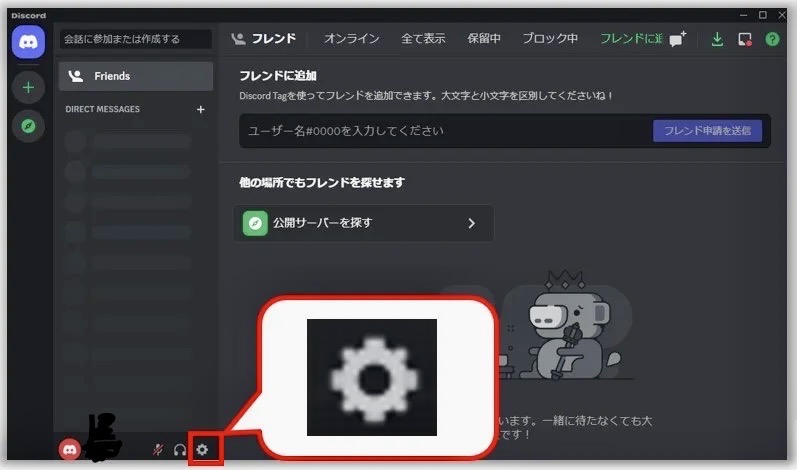Create a new DM with plus icon
Viewport: 797px width, 470px height.
pos(201,109)
